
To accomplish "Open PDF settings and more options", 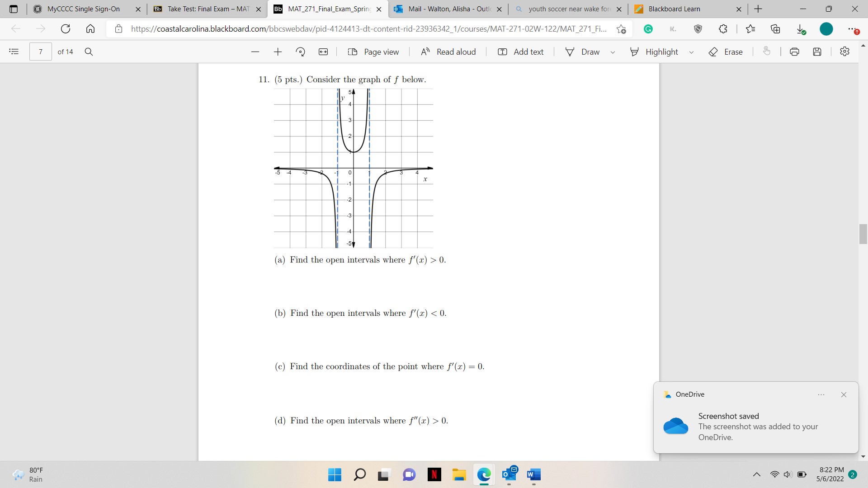I will coord(845,52).
